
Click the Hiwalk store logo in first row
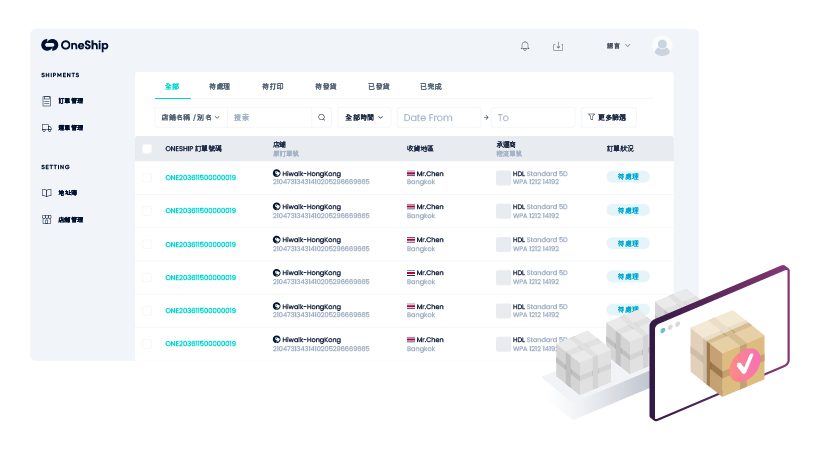(x=277, y=173)
